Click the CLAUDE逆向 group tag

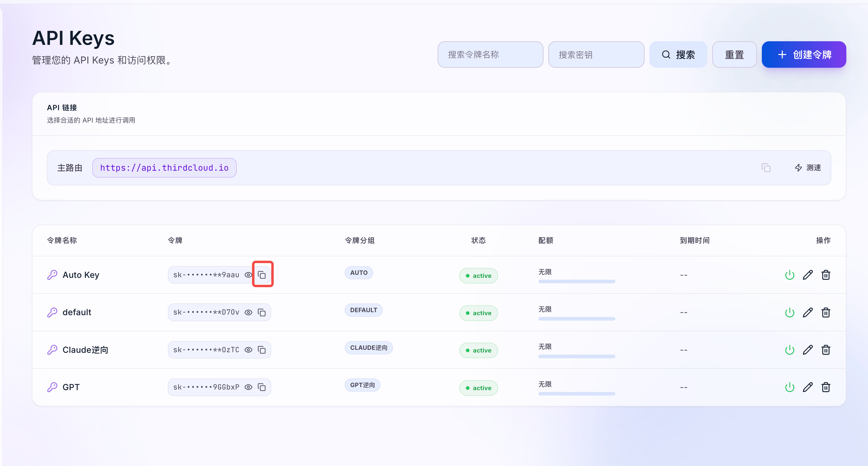coord(369,348)
